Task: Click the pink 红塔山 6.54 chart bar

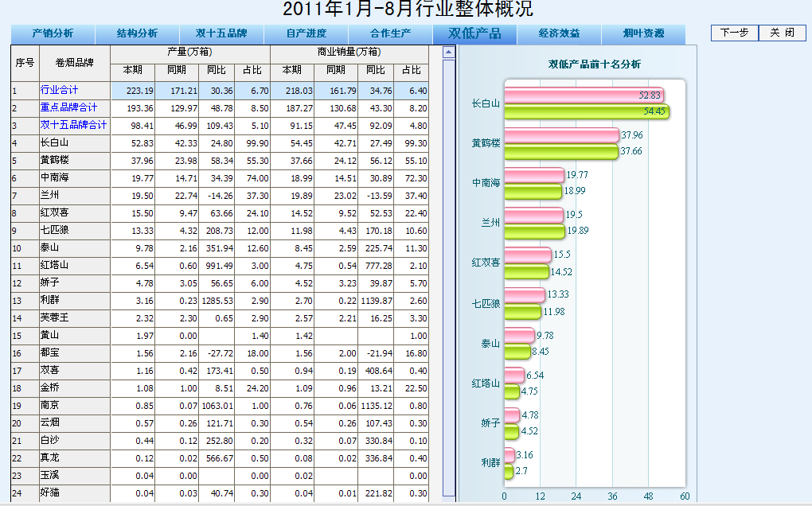Action: 514,375
